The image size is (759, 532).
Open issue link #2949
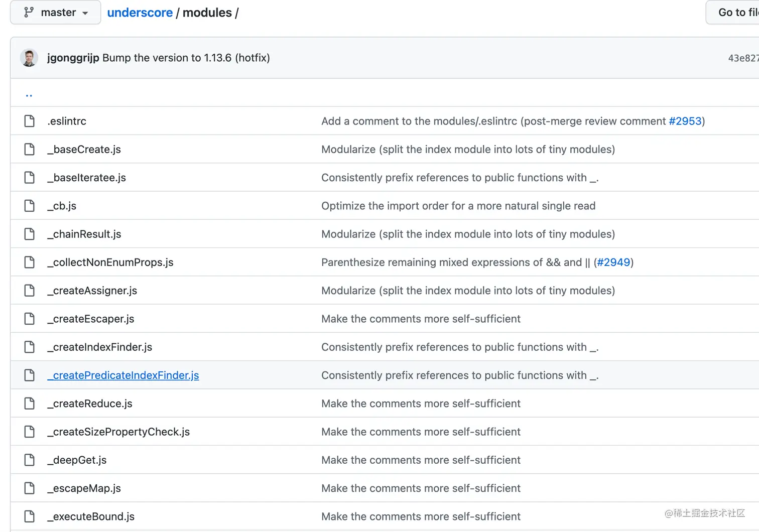pos(613,262)
